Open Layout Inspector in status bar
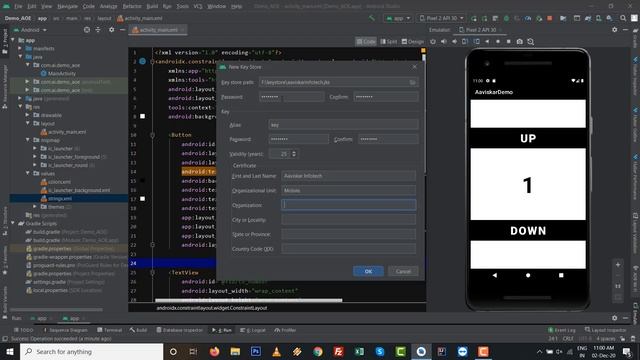Viewport: 640px width, 360px height. (605, 330)
